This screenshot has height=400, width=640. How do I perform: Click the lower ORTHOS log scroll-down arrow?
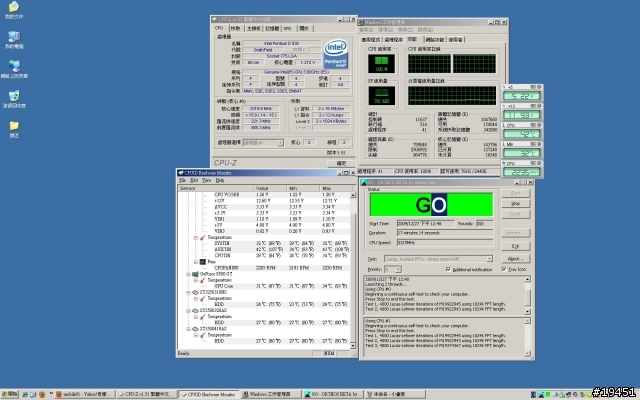click(527, 353)
